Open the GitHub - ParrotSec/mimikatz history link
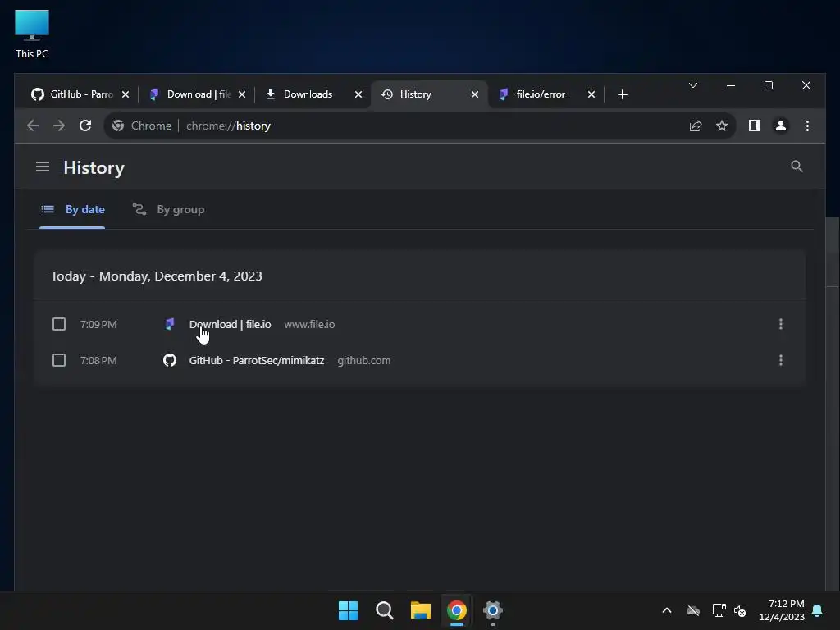840x630 pixels. click(257, 361)
